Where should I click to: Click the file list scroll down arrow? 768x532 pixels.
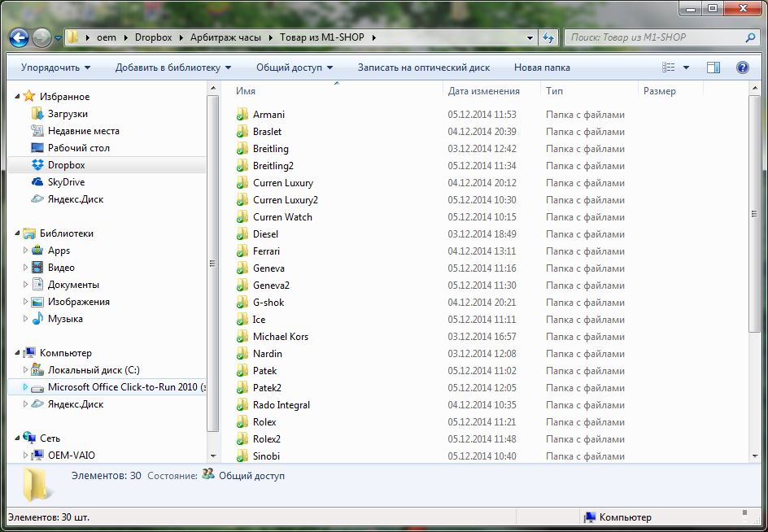754,456
